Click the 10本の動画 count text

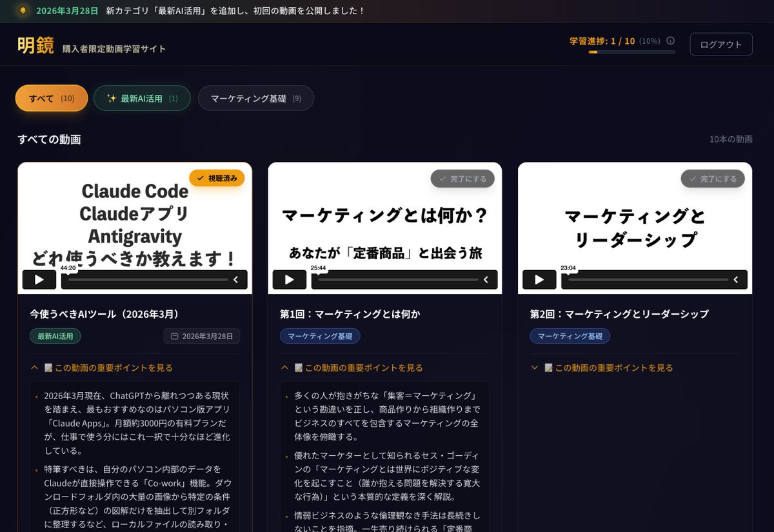click(731, 139)
